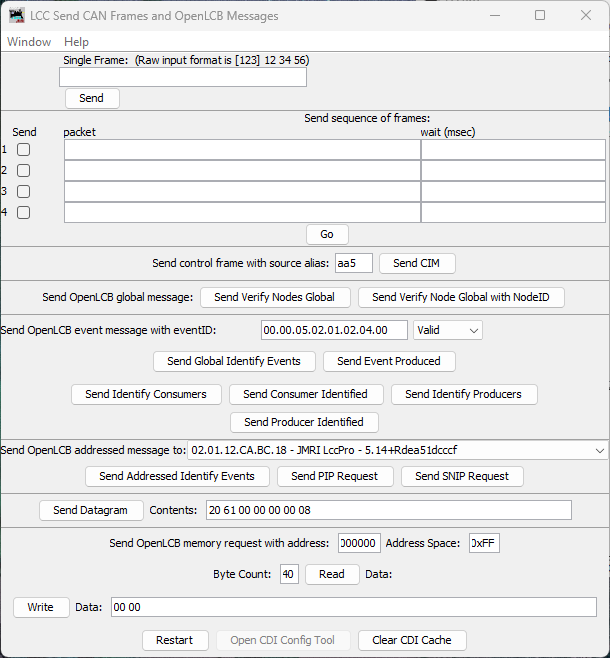
Task: Click Send Identify Producers
Action: (464, 394)
